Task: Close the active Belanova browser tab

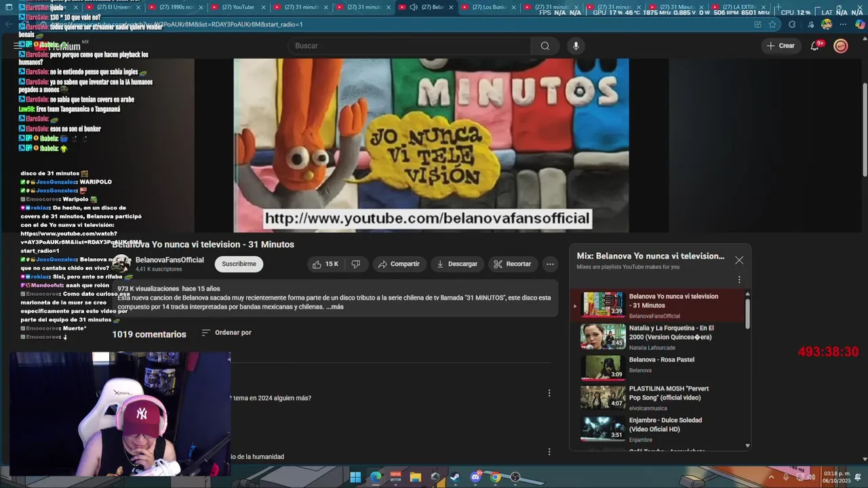Action: pyautogui.click(x=451, y=7)
